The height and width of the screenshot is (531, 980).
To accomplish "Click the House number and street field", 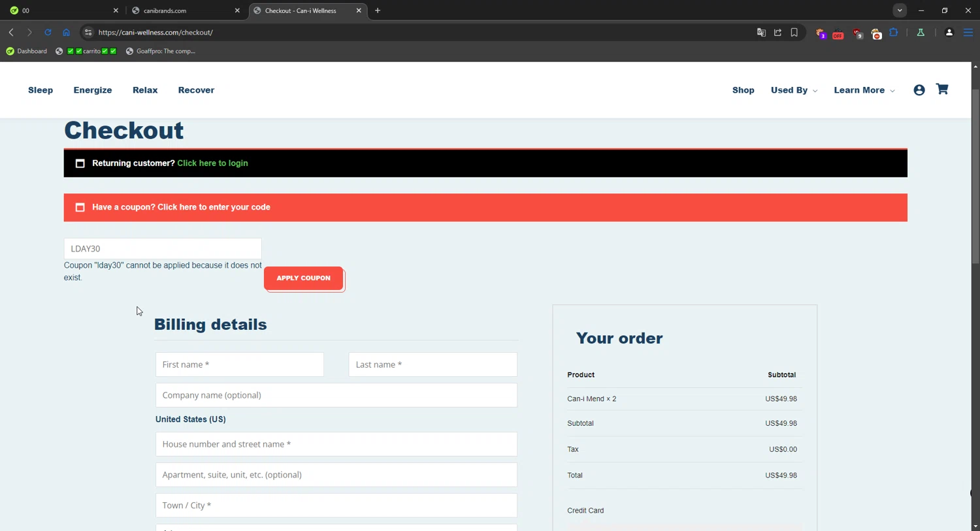I will (x=336, y=444).
